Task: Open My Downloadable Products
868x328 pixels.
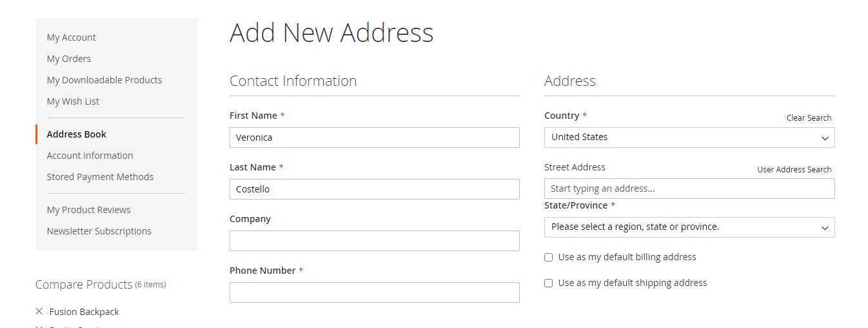Action: pyautogui.click(x=104, y=80)
